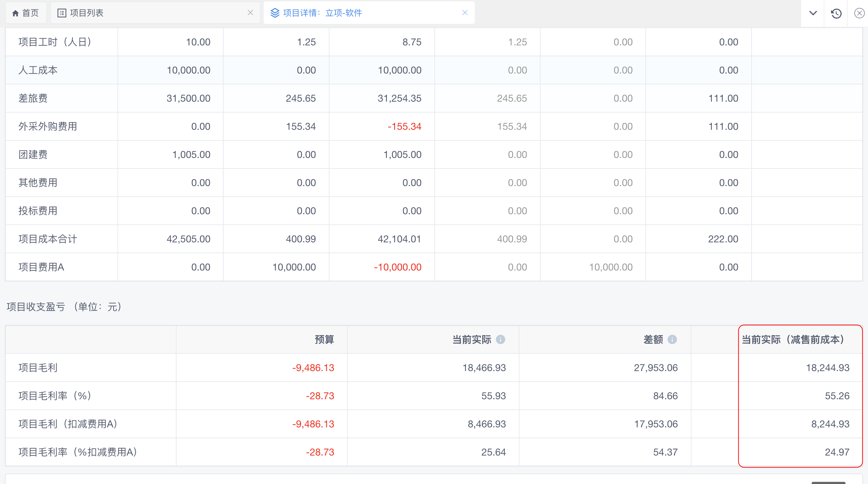This screenshot has width=868, height=484.
Task: Click info icon beside 差额 header
Action: (672, 339)
